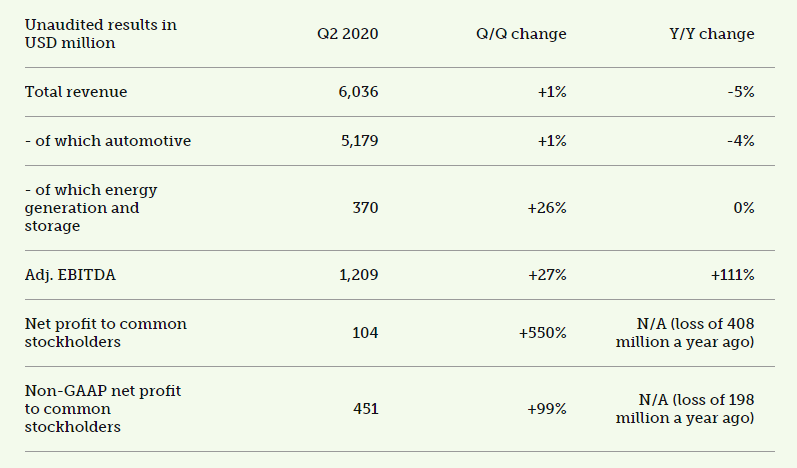Click the Q2 2020 column header

point(346,34)
